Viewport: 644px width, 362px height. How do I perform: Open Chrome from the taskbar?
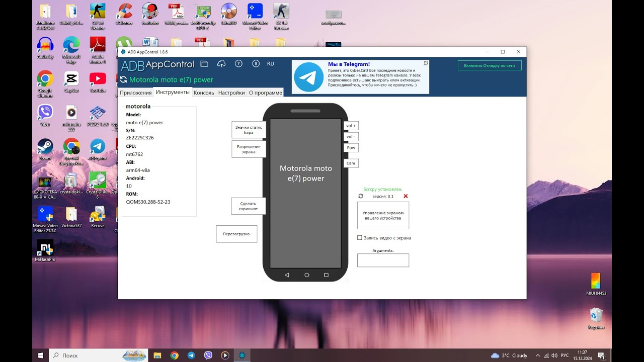174,355
